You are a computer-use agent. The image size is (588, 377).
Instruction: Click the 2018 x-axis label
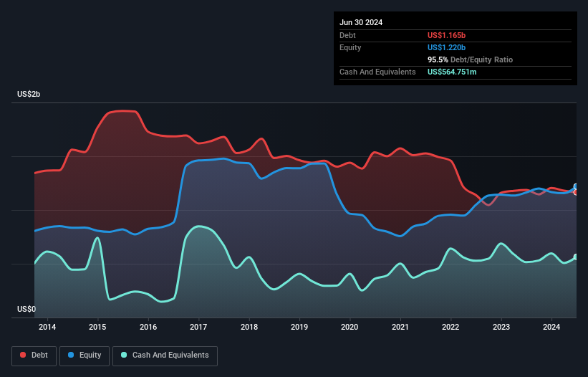[249, 327]
